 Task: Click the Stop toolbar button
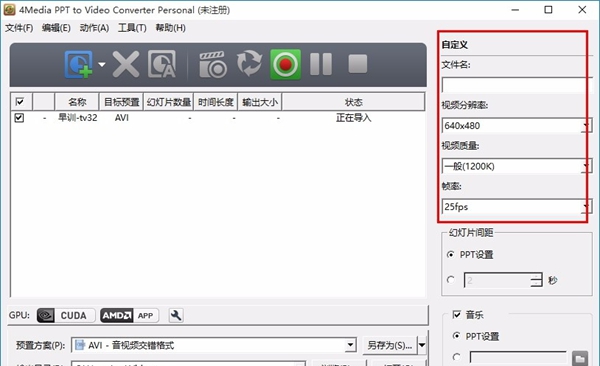click(x=358, y=64)
